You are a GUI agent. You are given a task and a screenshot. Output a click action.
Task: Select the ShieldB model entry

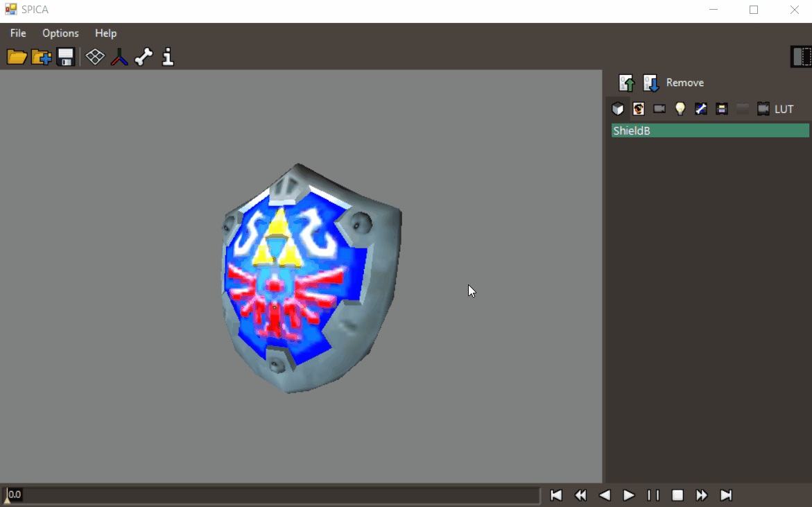coord(710,130)
